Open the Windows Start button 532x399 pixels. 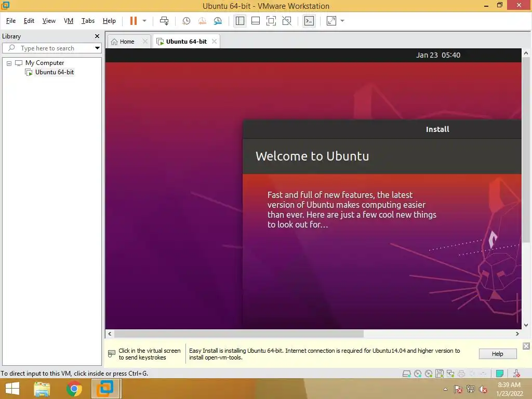(12, 389)
